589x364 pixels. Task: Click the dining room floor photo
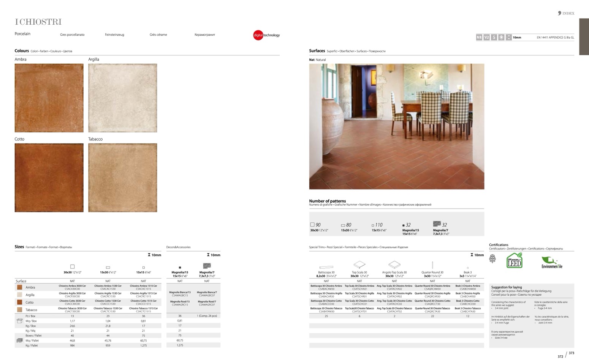[x=396, y=126]
